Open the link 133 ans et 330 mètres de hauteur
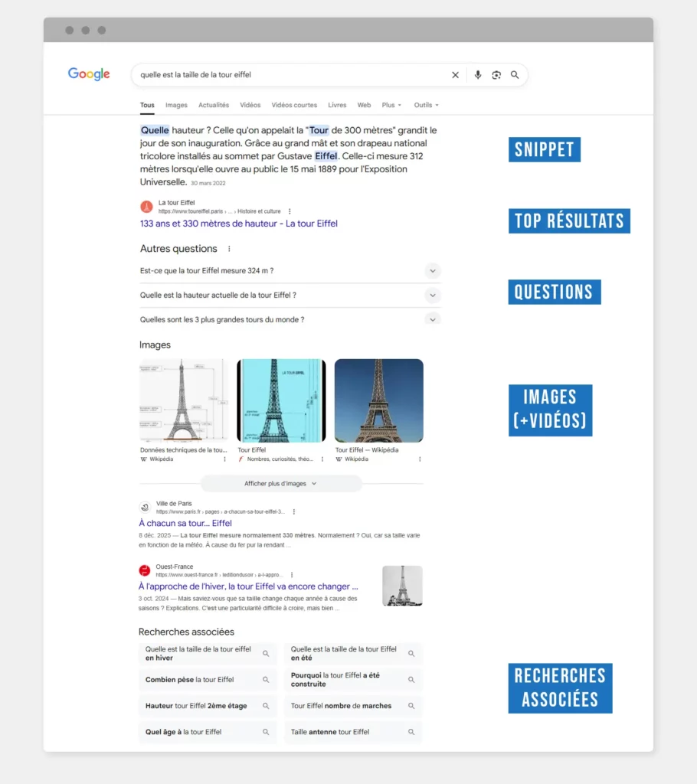This screenshot has width=697, height=784. tap(236, 223)
